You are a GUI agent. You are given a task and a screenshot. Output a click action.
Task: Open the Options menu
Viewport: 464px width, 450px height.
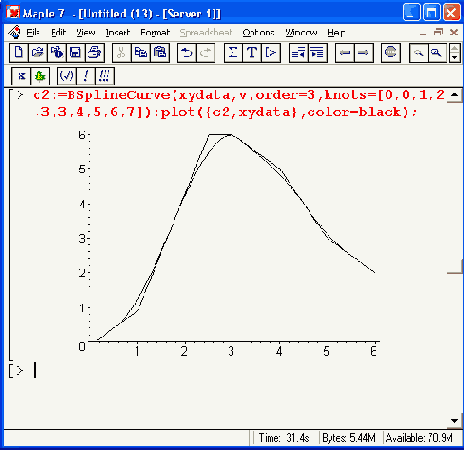click(x=258, y=32)
